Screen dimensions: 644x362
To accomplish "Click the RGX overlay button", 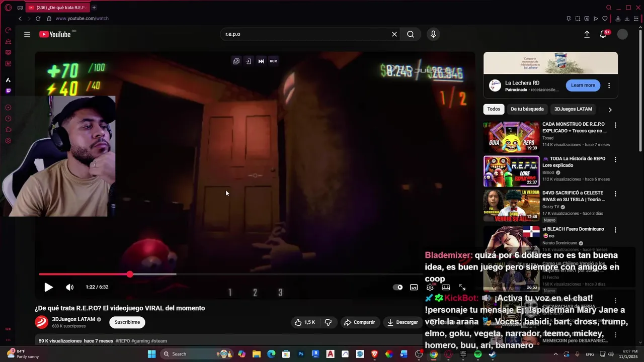I will [273, 61].
